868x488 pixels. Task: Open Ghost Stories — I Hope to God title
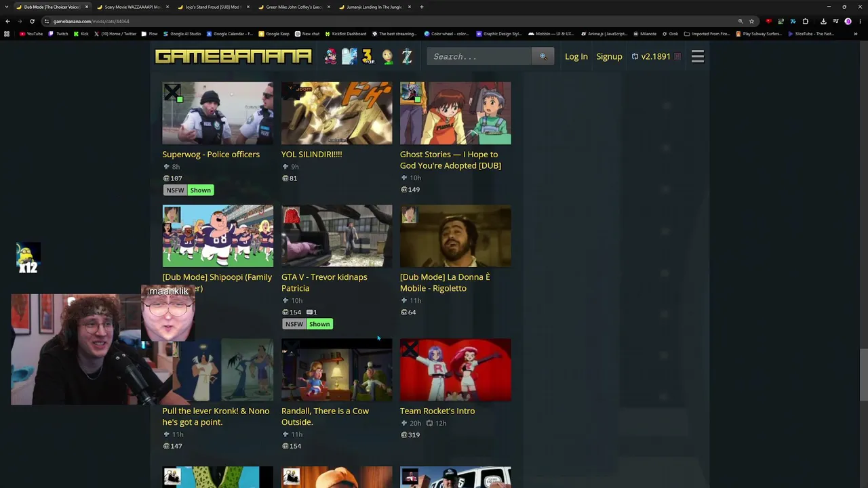[450, 160]
